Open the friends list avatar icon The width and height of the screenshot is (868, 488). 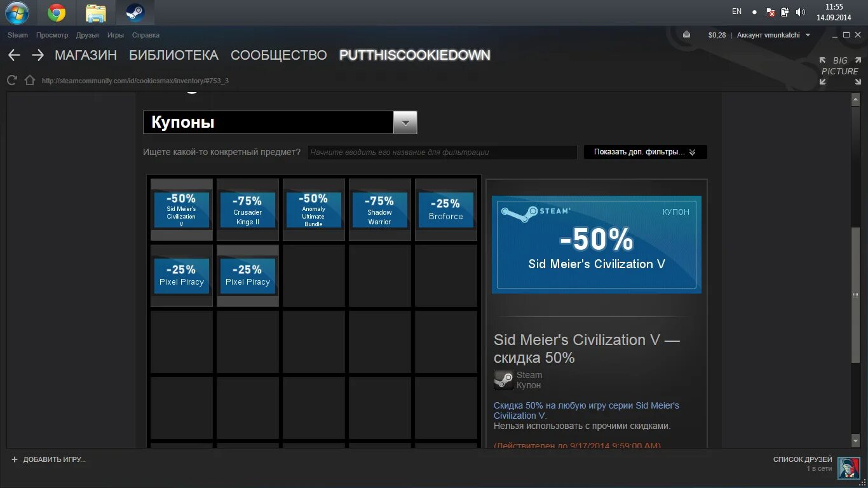tap(848, 468)
